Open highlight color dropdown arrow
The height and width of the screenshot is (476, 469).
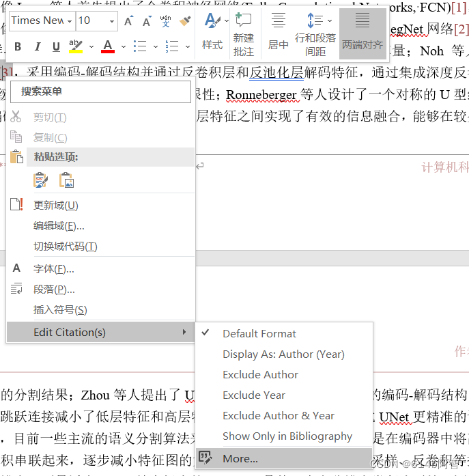91,46
